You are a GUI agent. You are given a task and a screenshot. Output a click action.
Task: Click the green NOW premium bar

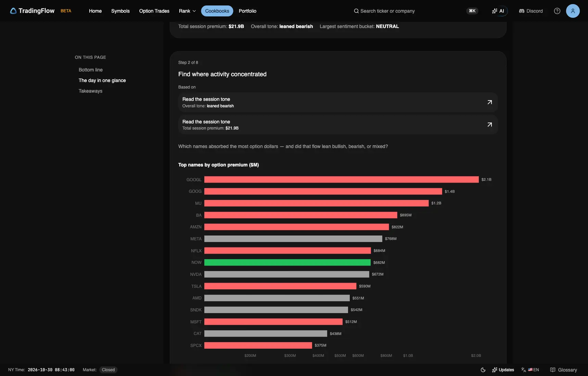click(x=287, y=263)
